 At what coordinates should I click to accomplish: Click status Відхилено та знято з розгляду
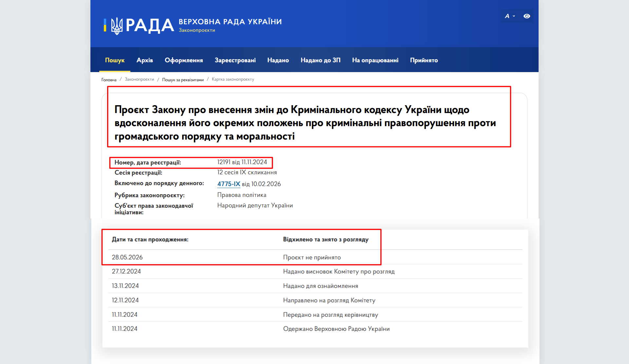(326, 239)
